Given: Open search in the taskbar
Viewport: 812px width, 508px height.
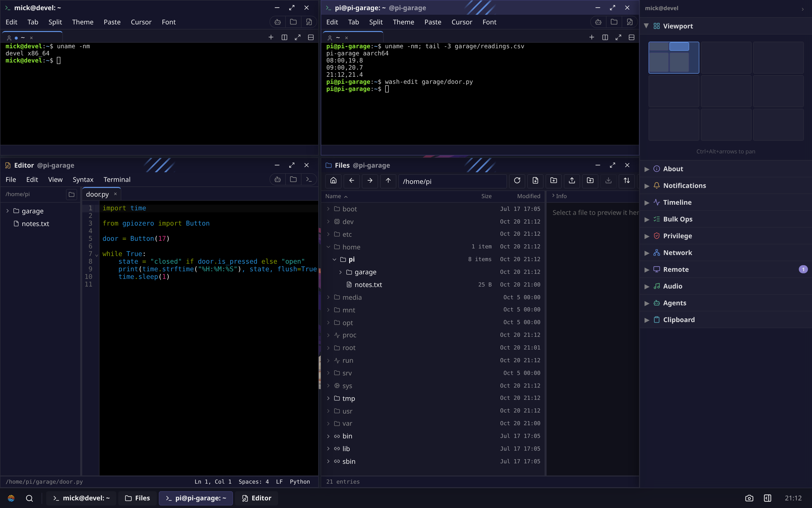Looking at the screenshot, I should tap(29, 498).
